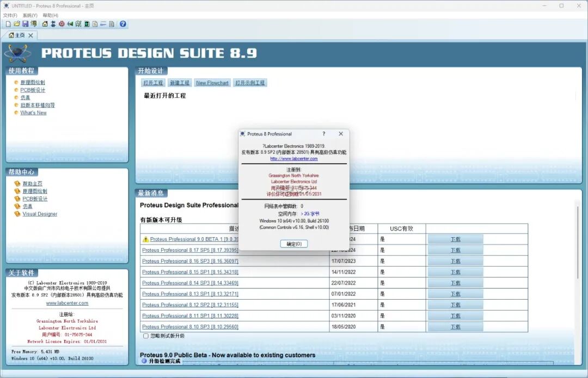Click the Home Page toolbar icon
Screen dimensions: 588x378
(x=45, y=24)
